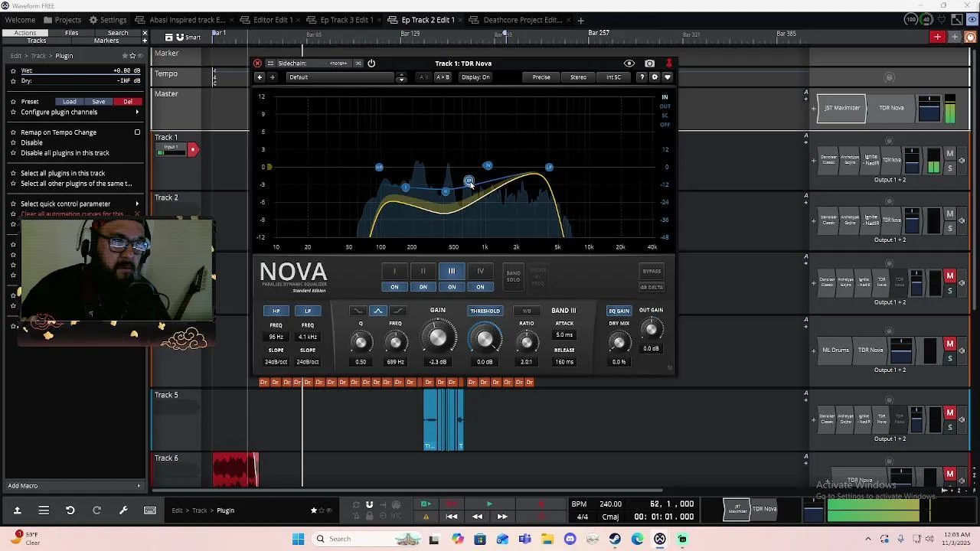Pin the TDR Nova plugin window
Screen dimensions: 980x551
pos(668,64)
